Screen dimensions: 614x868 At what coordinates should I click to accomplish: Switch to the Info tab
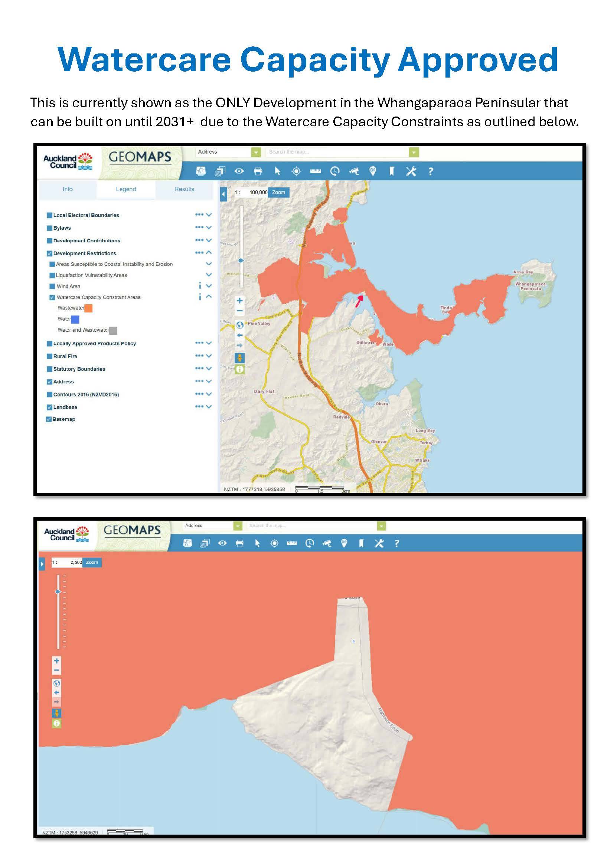point(68,189)
